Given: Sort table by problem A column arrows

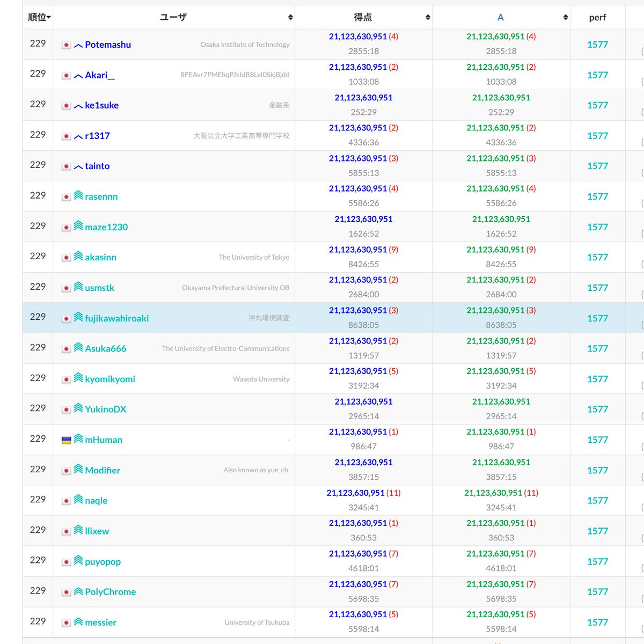Looking at the screenshot, I should click(565, 17).
